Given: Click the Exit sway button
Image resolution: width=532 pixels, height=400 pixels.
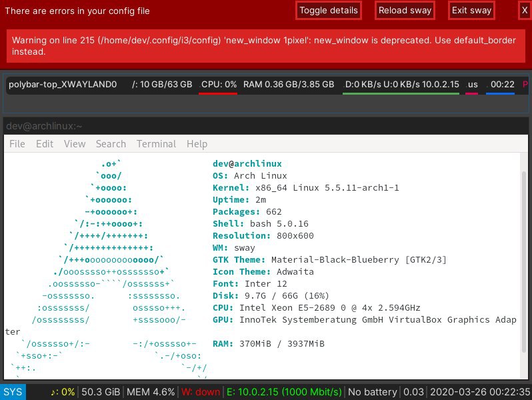Looking at the screenshot, I should pyautogui.click(x=471, y=11).
